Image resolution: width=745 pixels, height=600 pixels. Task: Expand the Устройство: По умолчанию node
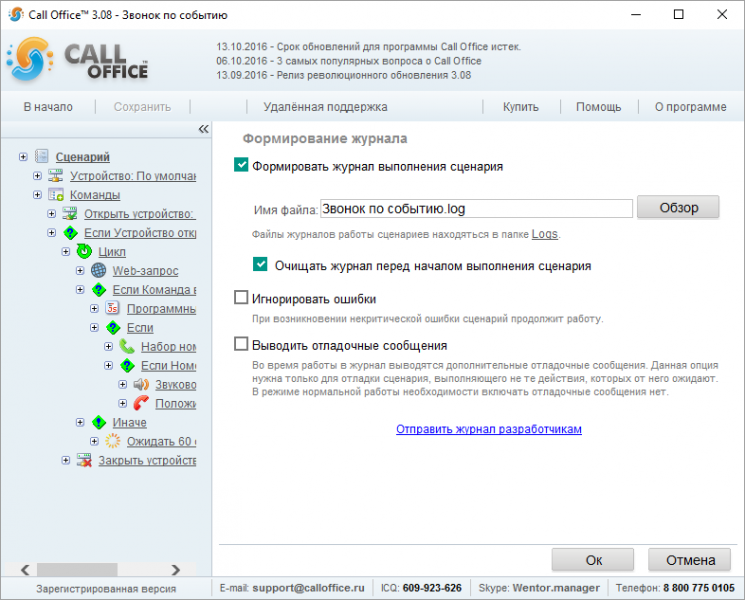pyautogui.click(x=37, y=176)
